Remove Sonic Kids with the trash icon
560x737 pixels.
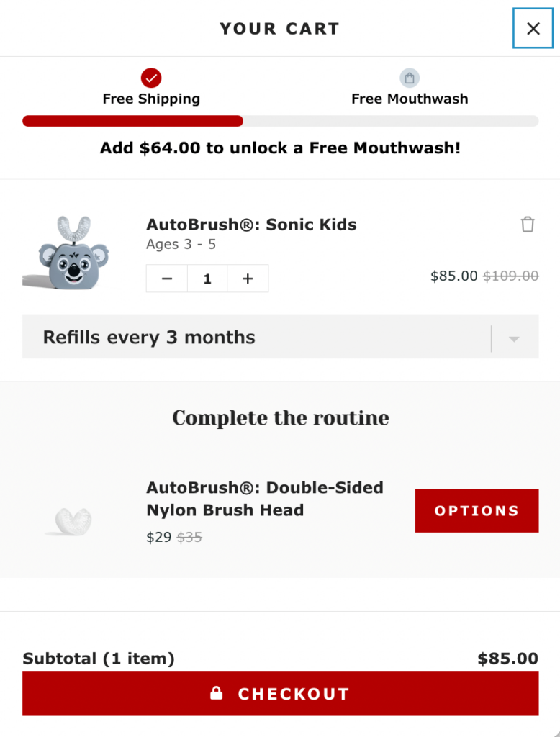pos(528,225)
